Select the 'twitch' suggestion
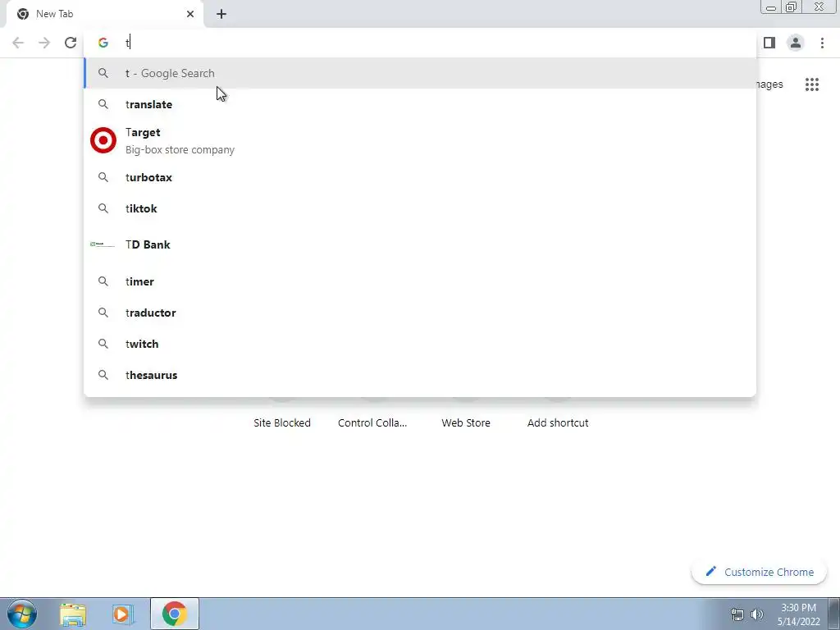The height and width of the screenshot is (630, 840). click(x=420, y=344)
